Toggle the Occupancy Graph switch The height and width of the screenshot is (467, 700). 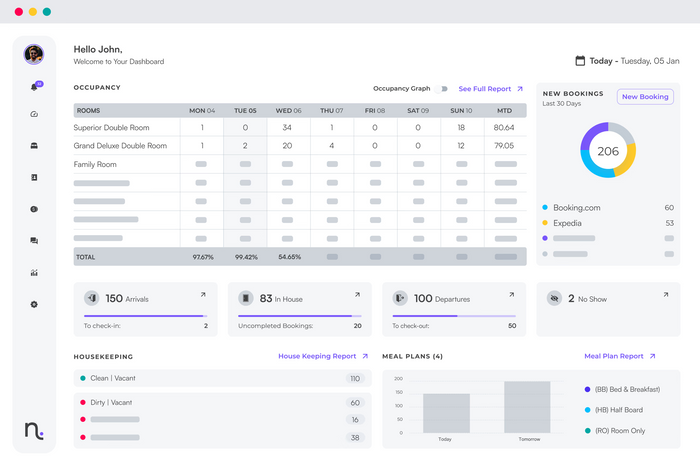443,89
